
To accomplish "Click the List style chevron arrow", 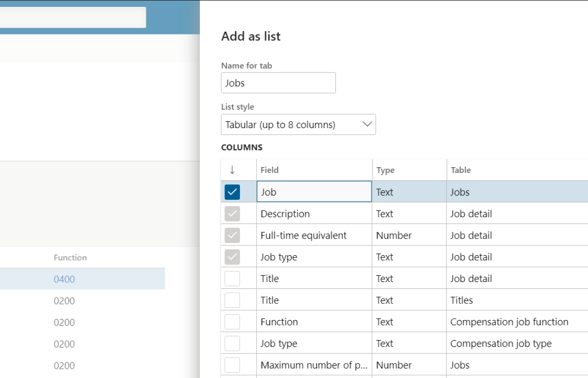I will click(x=367, y=125).
